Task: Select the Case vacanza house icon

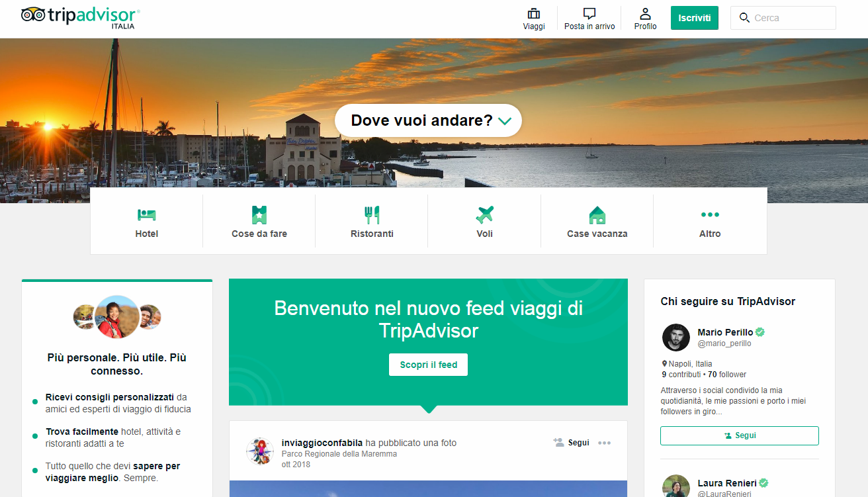Action: pos(597,214)
